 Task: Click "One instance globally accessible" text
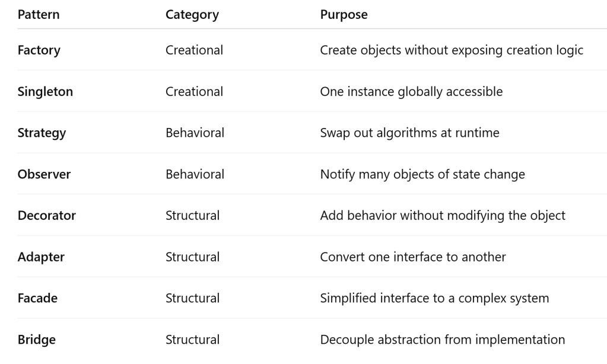coord(411,92)
